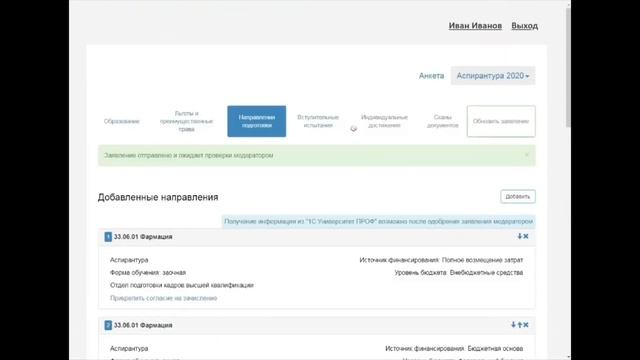Open the Иван Иванов profile link
The width and height of the screenshot is (640, 360).
pos(475,26)
